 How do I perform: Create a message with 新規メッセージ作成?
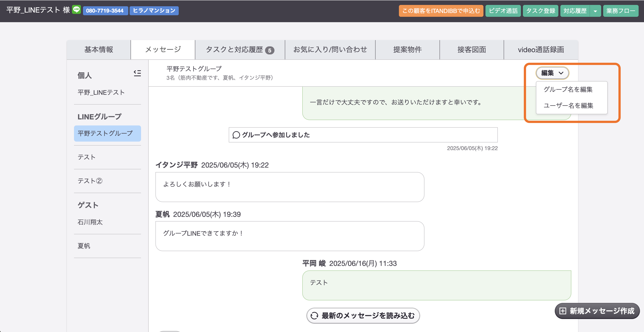[x=597, y=311]
